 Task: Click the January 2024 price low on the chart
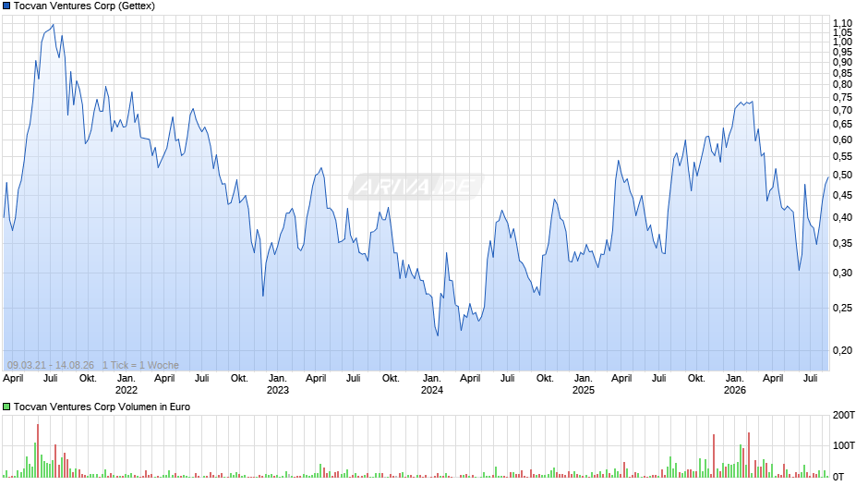point(438,335)
